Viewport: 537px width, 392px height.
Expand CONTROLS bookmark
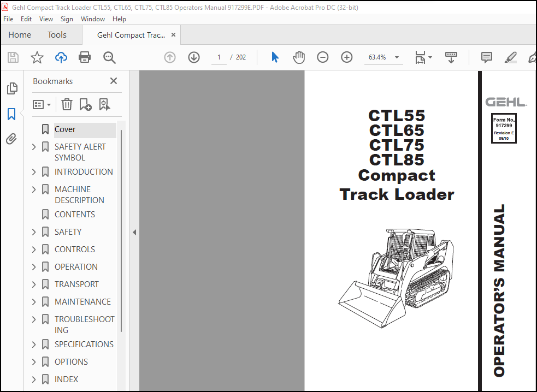pyautogui.click(x=34, y=250)
